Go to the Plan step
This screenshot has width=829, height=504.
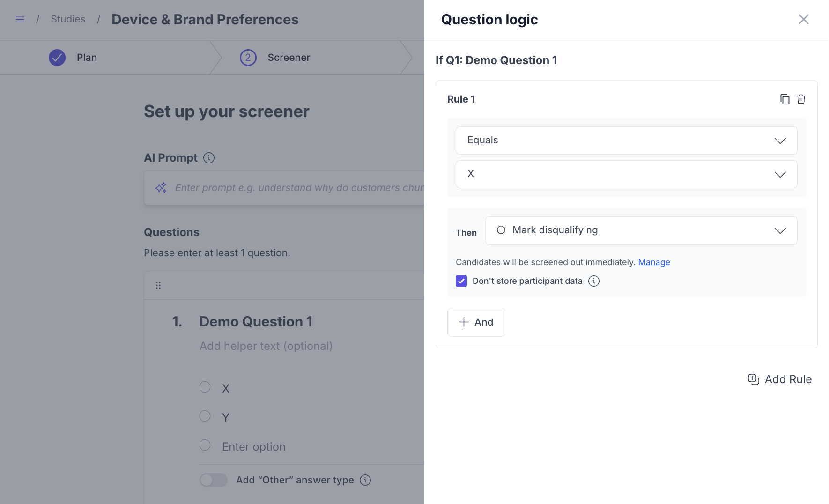87,58
